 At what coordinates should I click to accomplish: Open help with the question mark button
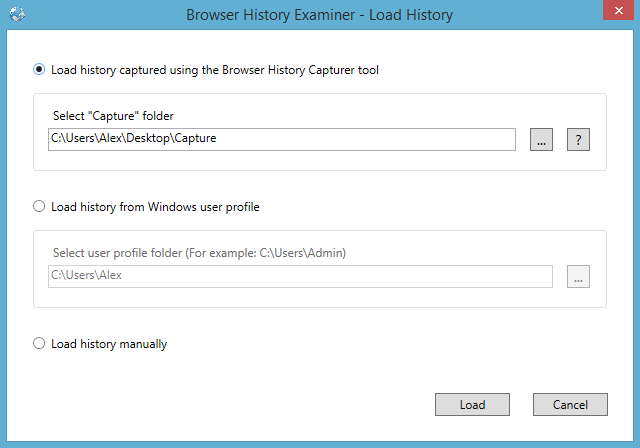pyautogui.click(x=578, y=140)
